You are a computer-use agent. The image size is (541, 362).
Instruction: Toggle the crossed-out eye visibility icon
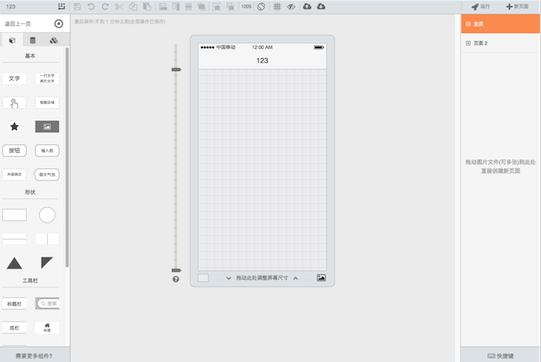pos(291,7)
